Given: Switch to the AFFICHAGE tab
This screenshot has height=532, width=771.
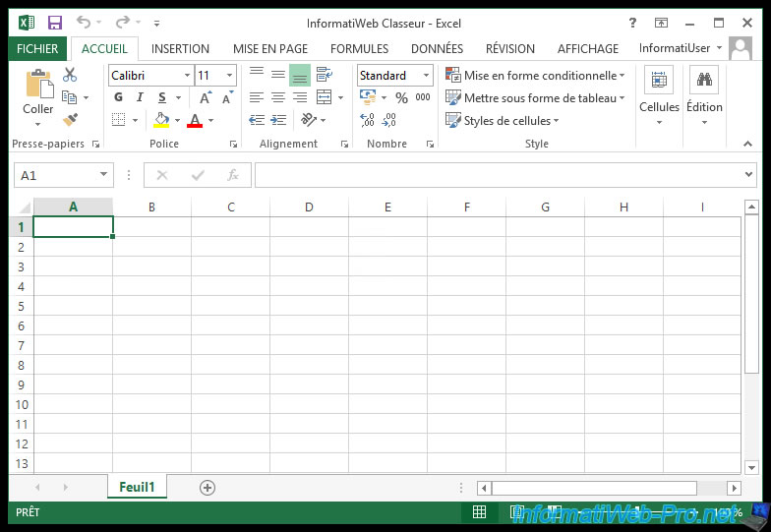Looking at the screenshot, I should 588,49.
